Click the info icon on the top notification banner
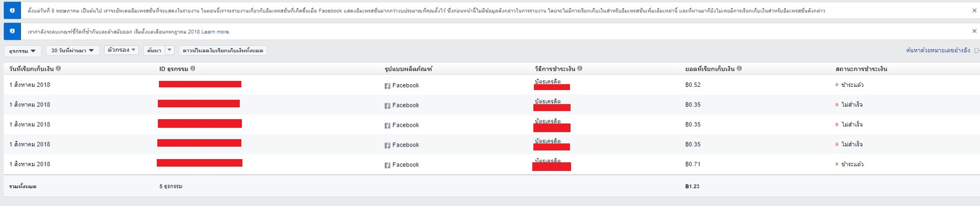 pos(12,10)
